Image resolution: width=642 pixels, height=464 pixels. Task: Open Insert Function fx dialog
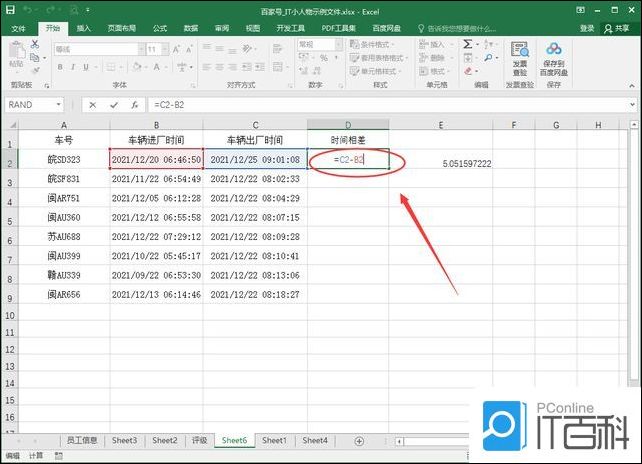click(x=133, y=105)
